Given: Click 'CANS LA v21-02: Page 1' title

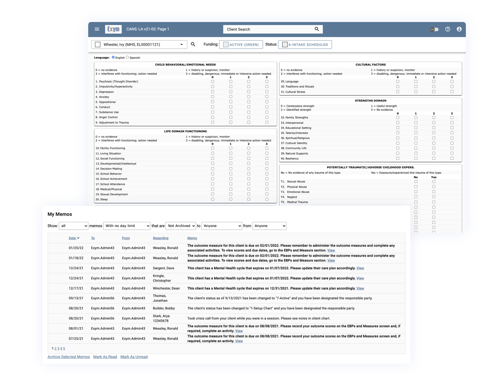Looking at the screenshot, I should [148, 29].
